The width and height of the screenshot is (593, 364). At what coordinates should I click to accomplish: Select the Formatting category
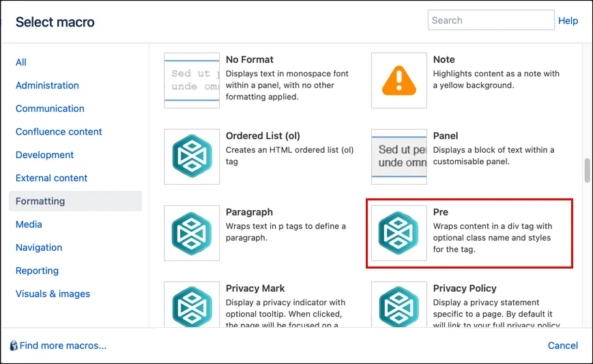tap(75, 201)
